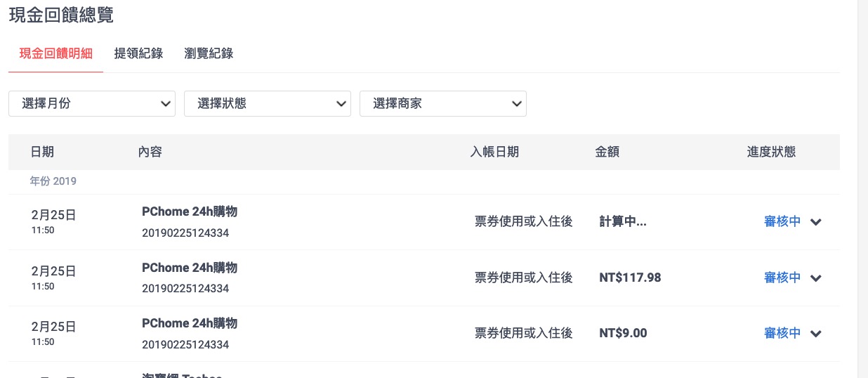Open the 選擇狀態 dropdown
Screen dimensions: 868x378
click(268, 104)
